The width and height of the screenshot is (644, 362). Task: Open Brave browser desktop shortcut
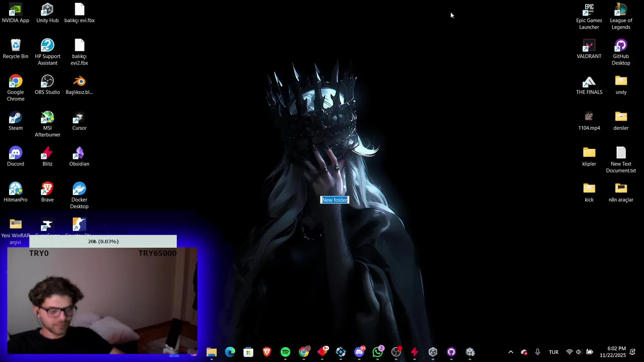coord(47,193)
